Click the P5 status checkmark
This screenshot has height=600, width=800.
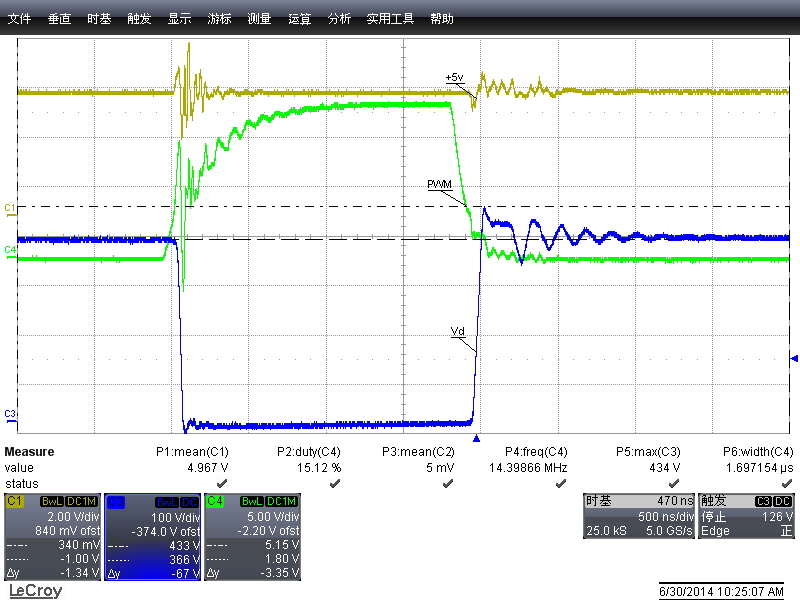pyautogui.click(x=674, y=483)
